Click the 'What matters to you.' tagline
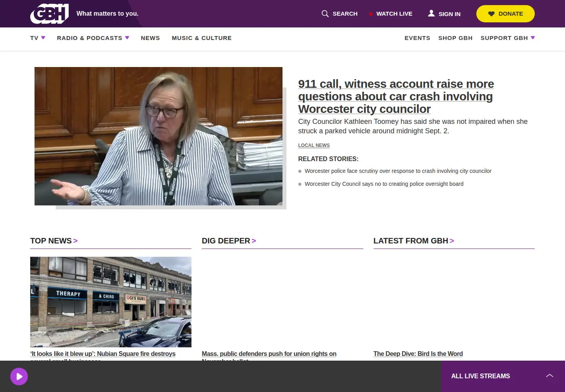565x392 pixels. pyautogui.click(x=108, y=13)
